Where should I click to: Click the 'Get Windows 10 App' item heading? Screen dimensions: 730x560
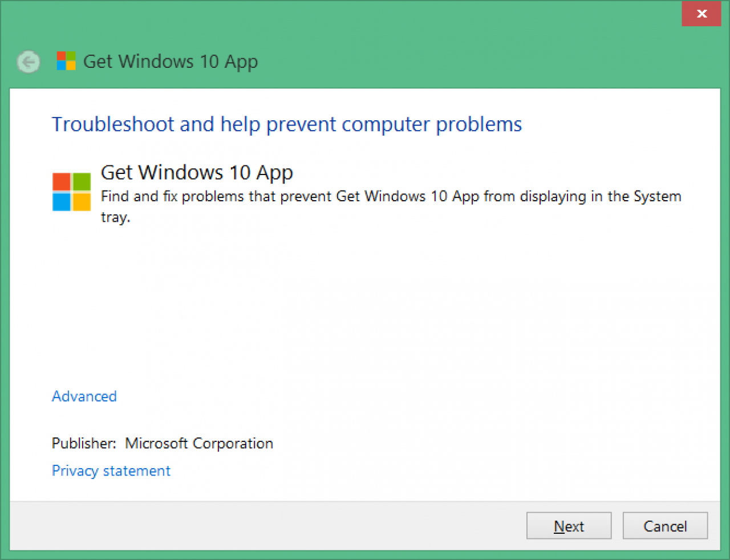tap(197, 172)
